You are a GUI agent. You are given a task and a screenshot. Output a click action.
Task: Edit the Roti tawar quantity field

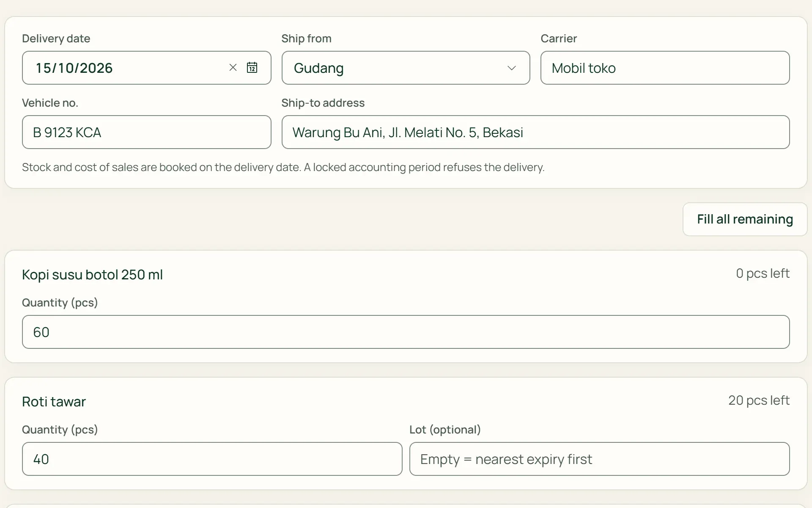coord(212,459)
